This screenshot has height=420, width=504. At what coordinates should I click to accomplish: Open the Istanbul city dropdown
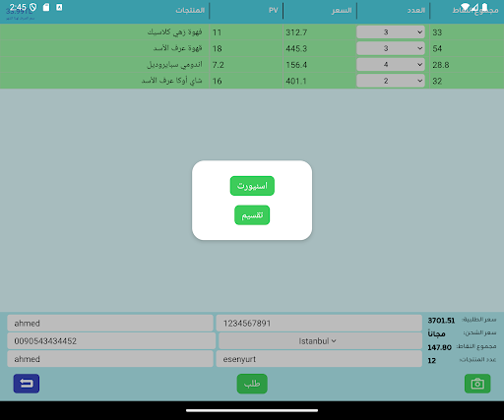pyautogui.click(x=320, y=341)
